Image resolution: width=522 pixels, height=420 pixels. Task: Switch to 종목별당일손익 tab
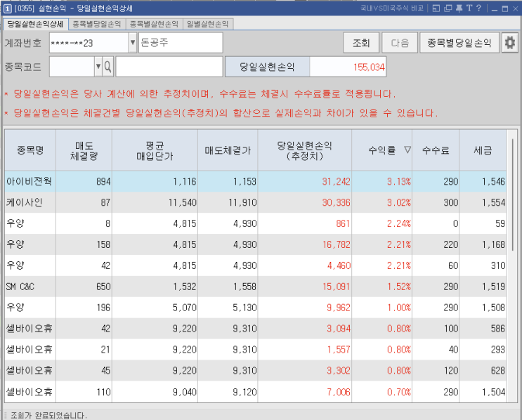point(97,24)
